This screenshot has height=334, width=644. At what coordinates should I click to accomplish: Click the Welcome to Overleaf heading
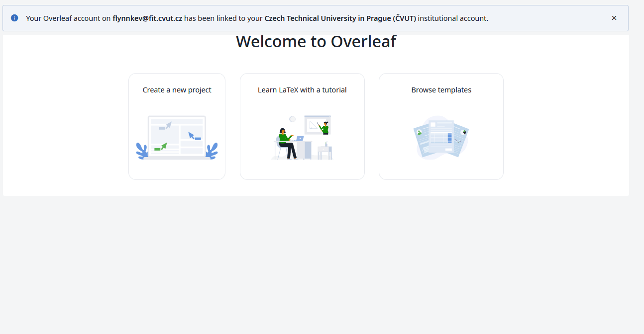click(x=316, y=41)
